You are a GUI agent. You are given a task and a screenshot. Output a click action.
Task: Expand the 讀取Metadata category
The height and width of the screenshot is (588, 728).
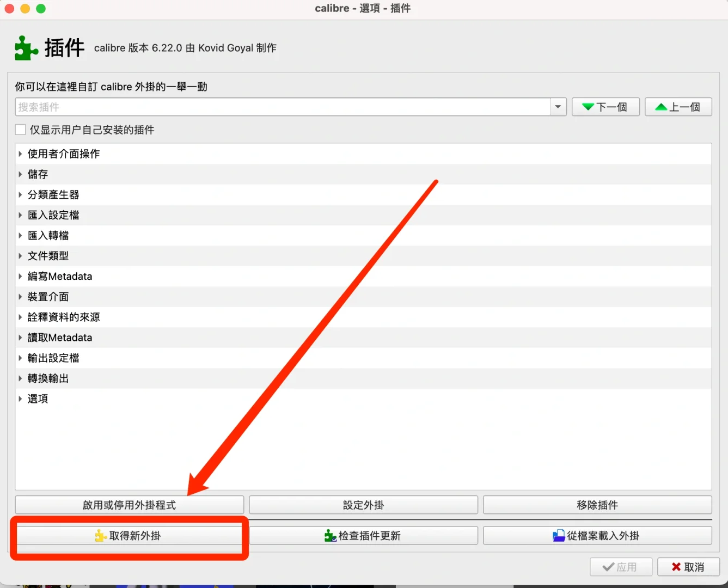coord(20,338)
